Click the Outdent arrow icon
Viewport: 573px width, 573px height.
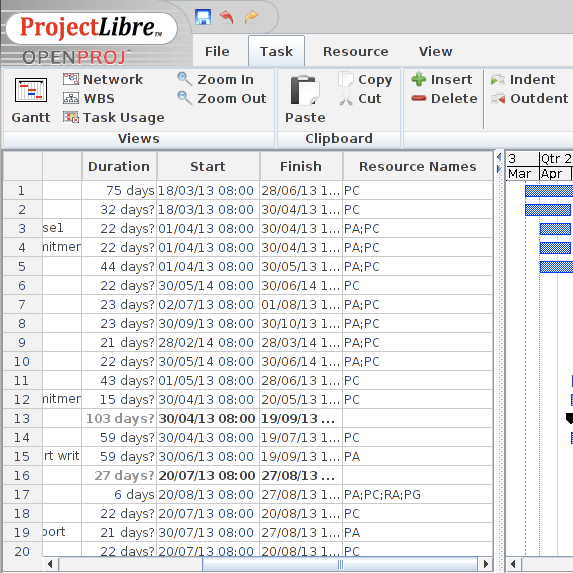[498, 98]
